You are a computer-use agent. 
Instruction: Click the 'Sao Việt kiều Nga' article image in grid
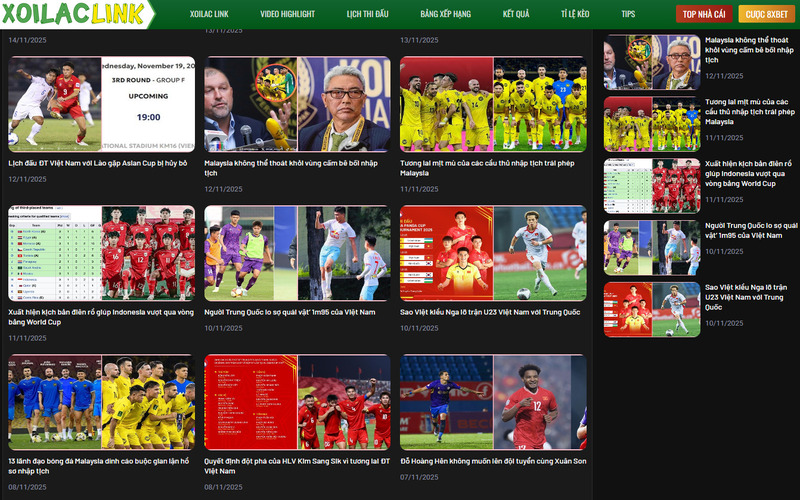coord(493,253)
